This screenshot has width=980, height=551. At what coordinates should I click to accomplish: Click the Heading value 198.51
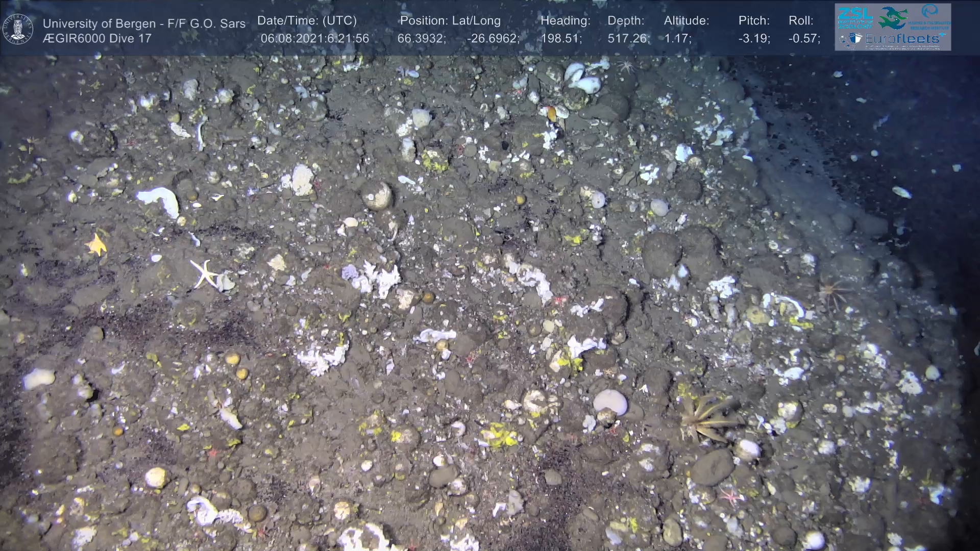(x=560, y=39)
